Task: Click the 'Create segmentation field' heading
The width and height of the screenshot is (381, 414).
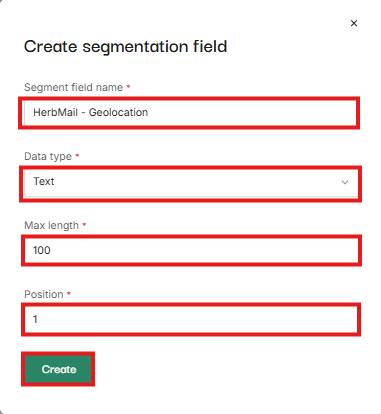Action: [x=126, y=47]
